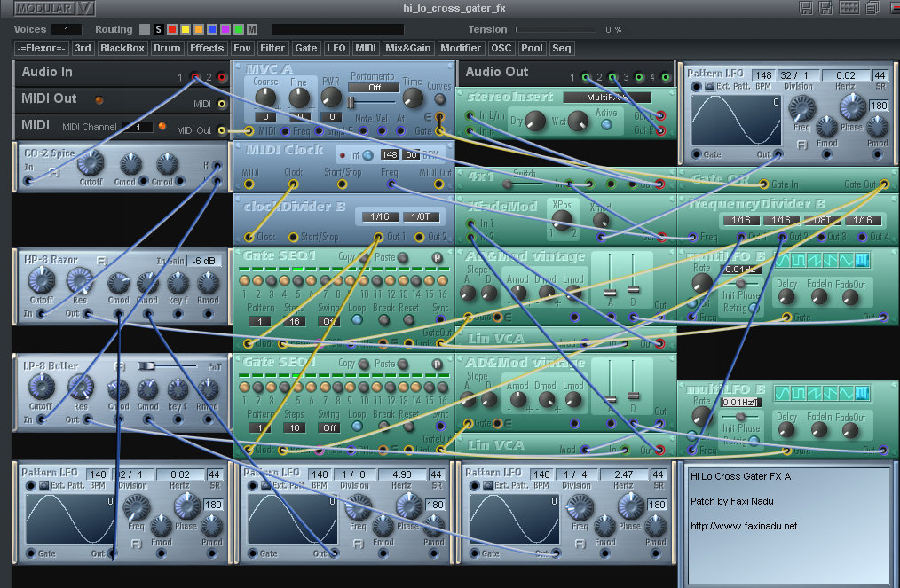Image resolution: width=900 pixels, height=588 pixels.
Task: Click the MIDI Out module's MIDI jack
Action: (x=222, y=104)
